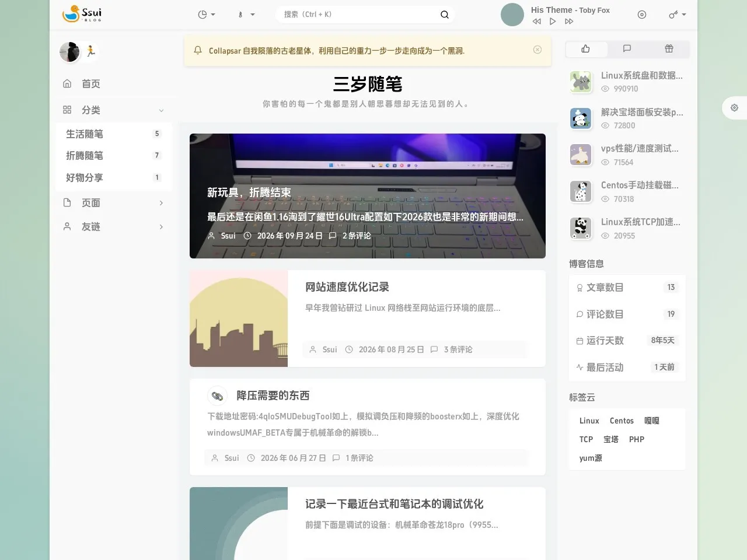
Task: Click the circular target icon in header
Action: (x=642, y=15)
